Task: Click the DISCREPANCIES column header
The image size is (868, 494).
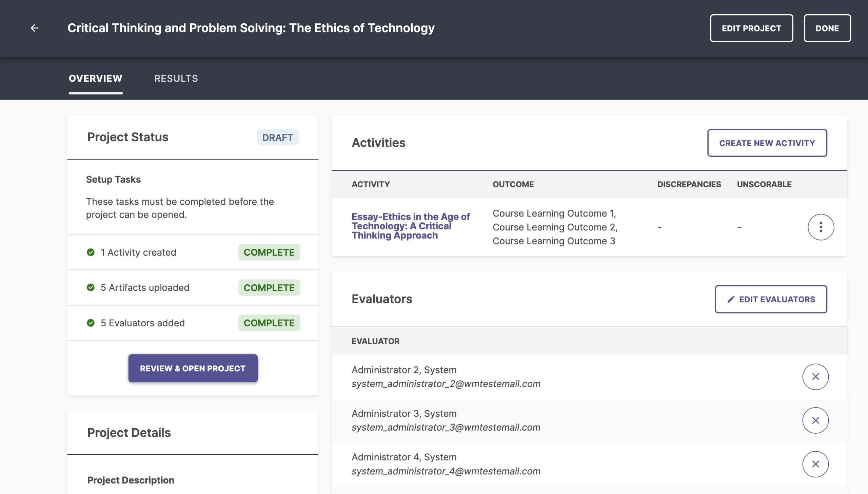Action: tap(689, 184)
